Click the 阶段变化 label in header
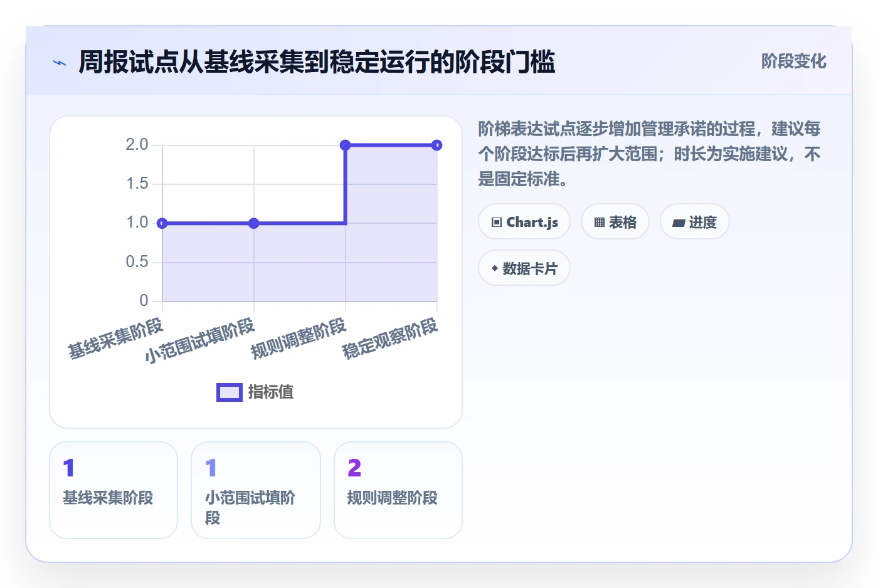Screen dimensions: 878x588 point(793,61)
